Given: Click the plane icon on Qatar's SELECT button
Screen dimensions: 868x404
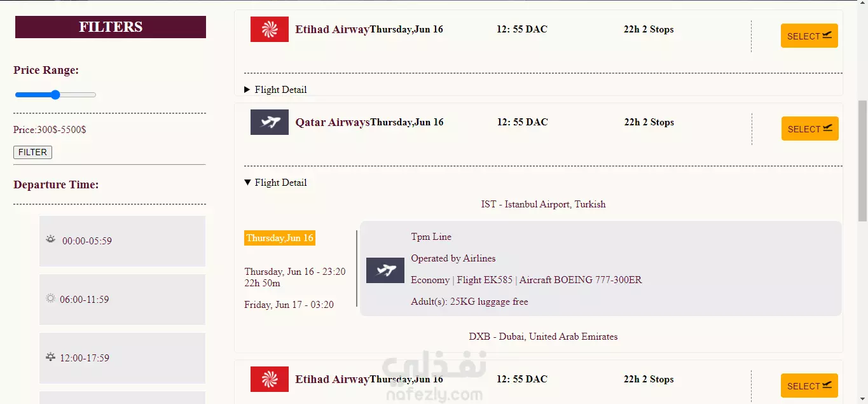Looking at the screenshot, I should pyautogui.click(x=827, y=128).
